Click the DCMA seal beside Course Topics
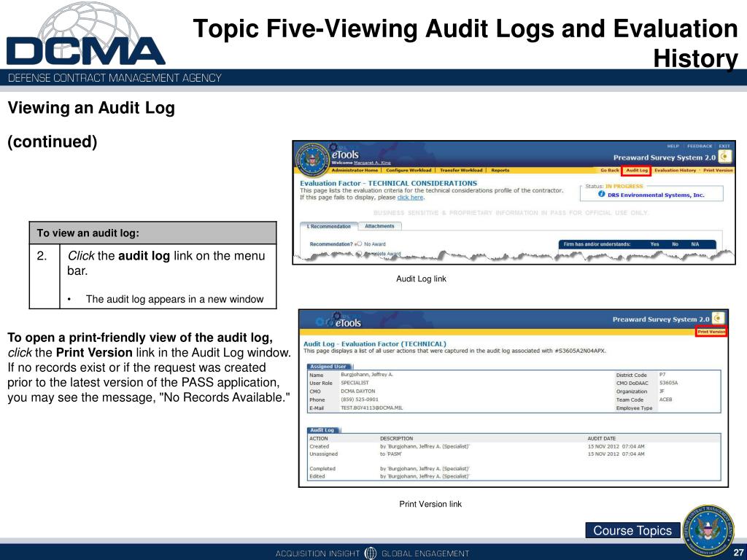The width and height of the screenshot is (747, 560). pos(708,531)
